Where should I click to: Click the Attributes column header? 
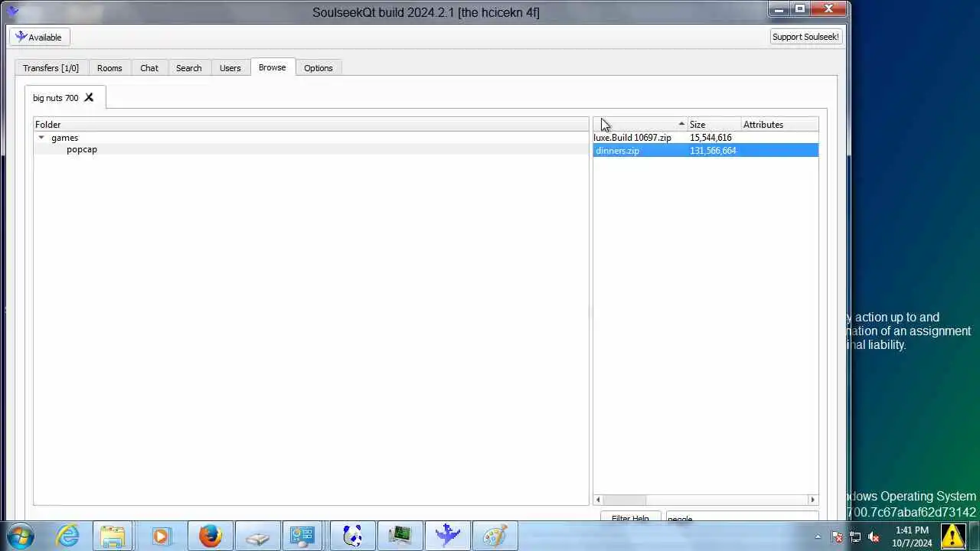coord(779,124)
